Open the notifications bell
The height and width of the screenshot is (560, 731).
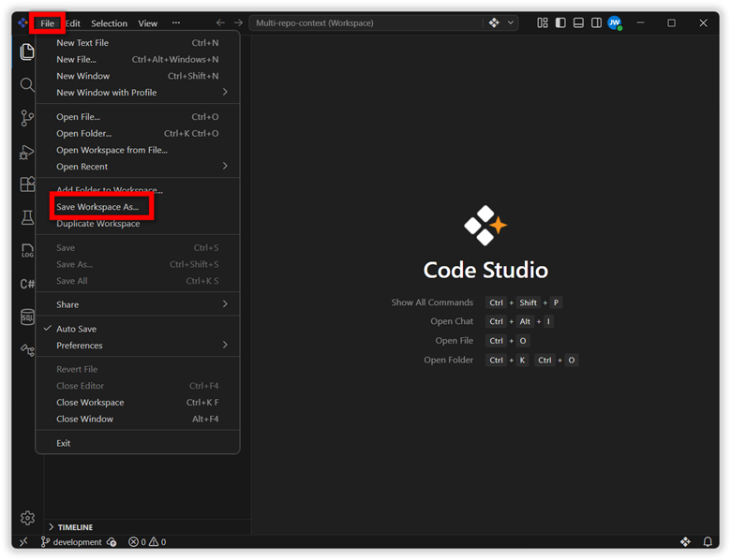click(x=708, y=541)
